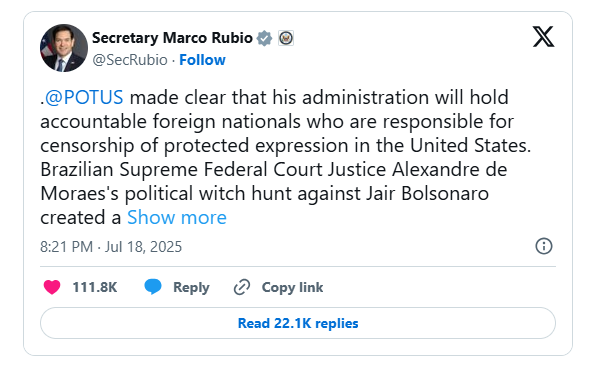599x369 pixels.
Task: Click the blue verified checkmark badge
Action: [264, 38]
